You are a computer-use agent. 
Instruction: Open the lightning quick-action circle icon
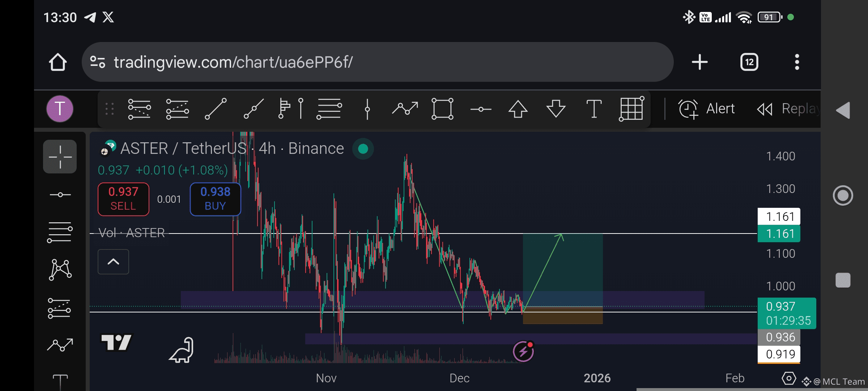point(523,351)
